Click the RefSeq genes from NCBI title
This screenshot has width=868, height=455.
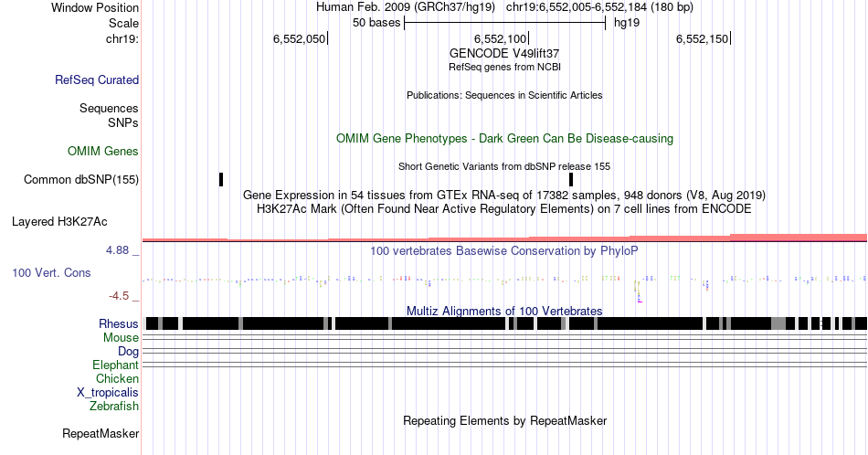504,67
